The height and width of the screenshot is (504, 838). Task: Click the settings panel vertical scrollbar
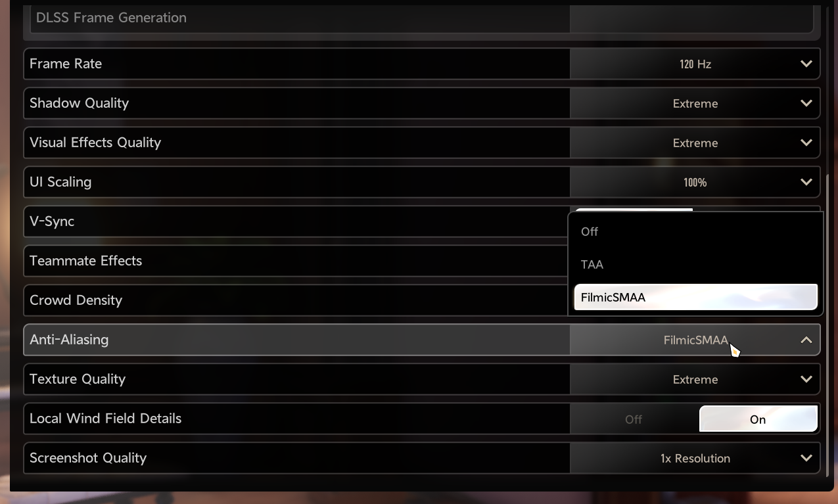[x=827, y=323]
